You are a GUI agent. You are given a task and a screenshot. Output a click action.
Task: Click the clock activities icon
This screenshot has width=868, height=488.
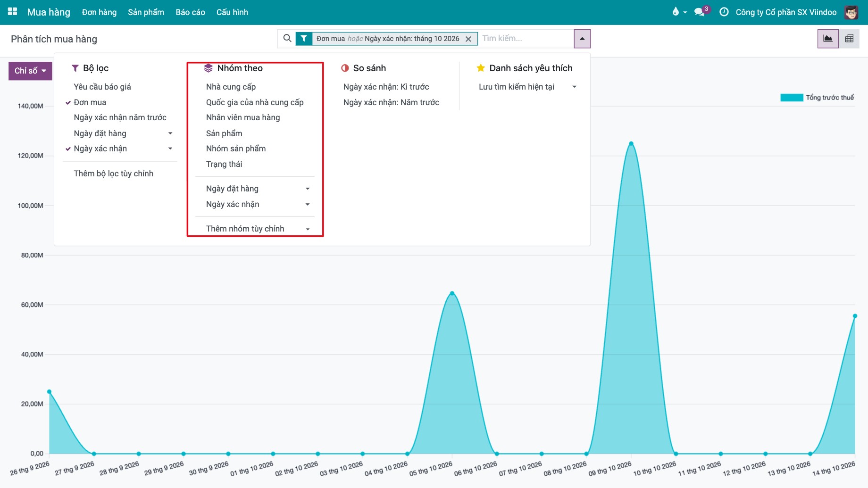pos(724,12)
